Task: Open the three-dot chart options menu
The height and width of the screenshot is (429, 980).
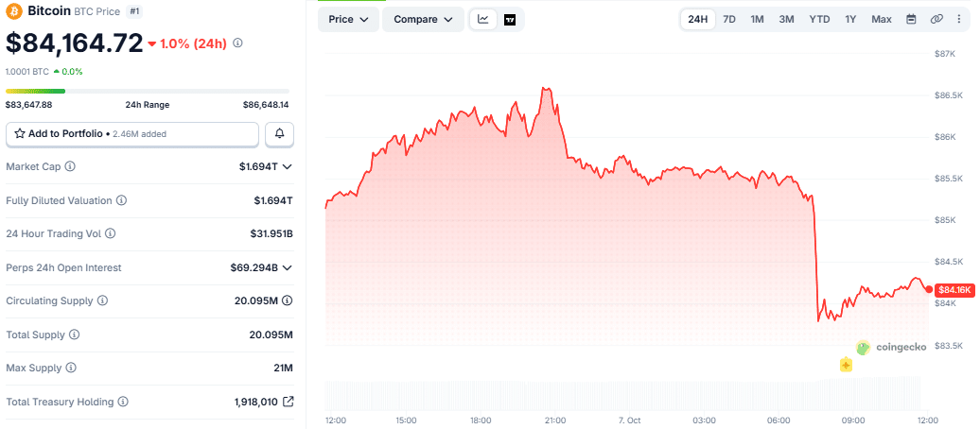Action: [x=959, y=19]
